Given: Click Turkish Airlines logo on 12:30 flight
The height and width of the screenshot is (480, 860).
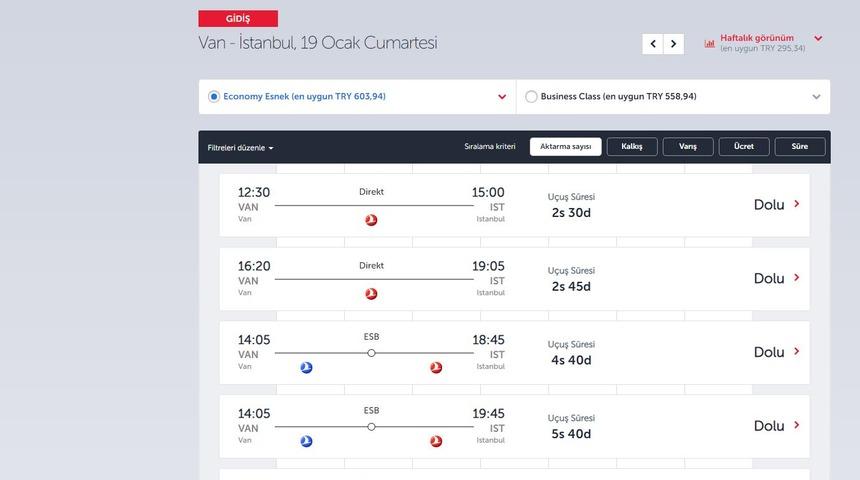Looking at the screenshot, I should pyautogui.click(x=371, y=220).
